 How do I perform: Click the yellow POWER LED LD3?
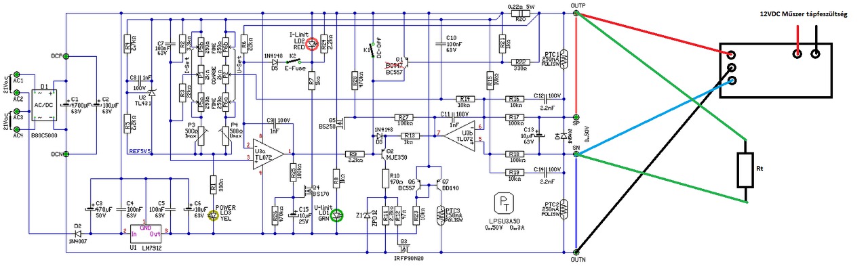212,215
